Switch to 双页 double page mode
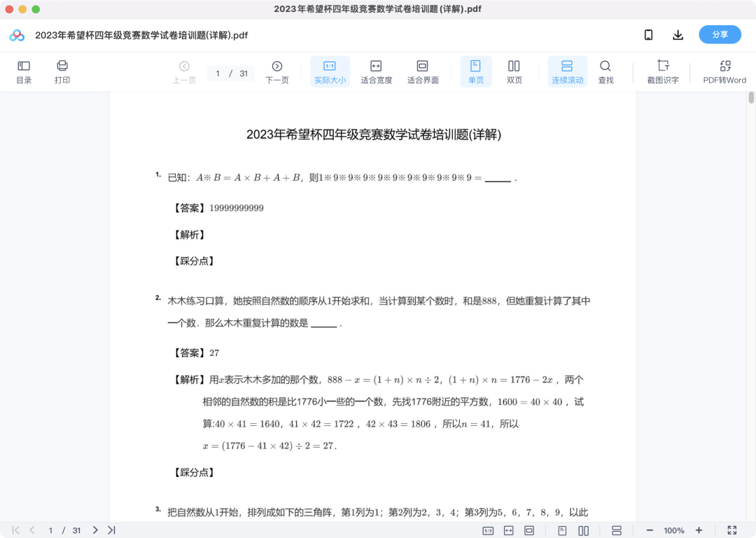Screen dimensions: 756x538 tap(514, 72)
